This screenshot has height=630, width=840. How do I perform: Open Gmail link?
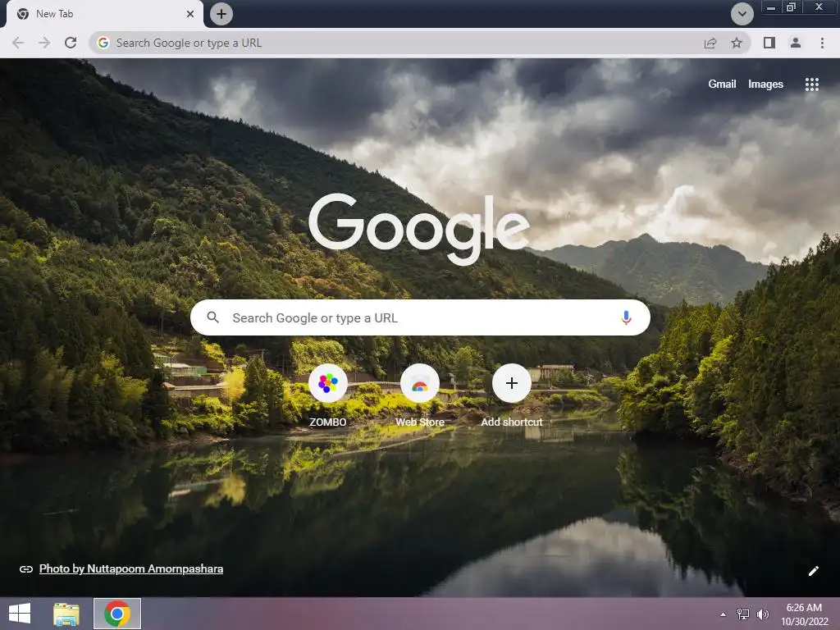(722, 84)
